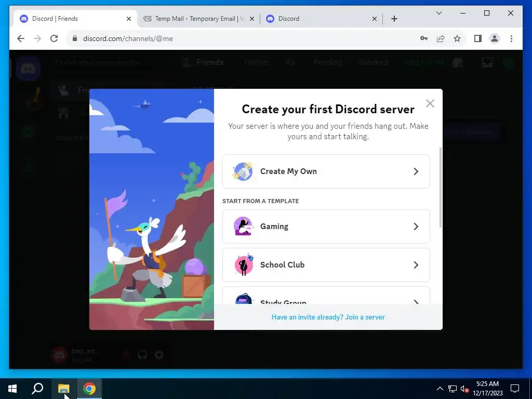Open the network status tray icon

453,389
